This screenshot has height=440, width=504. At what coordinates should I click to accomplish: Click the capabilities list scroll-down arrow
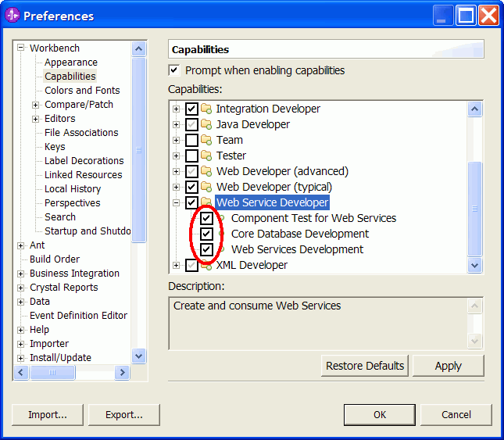(475, 266)
